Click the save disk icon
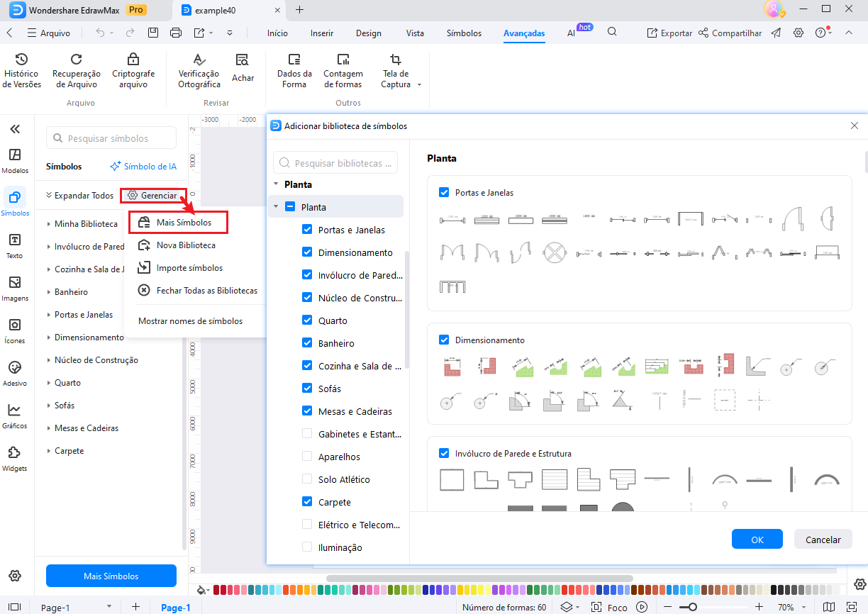The width and height of the screenshot is (868, 614). pos(152,33)
